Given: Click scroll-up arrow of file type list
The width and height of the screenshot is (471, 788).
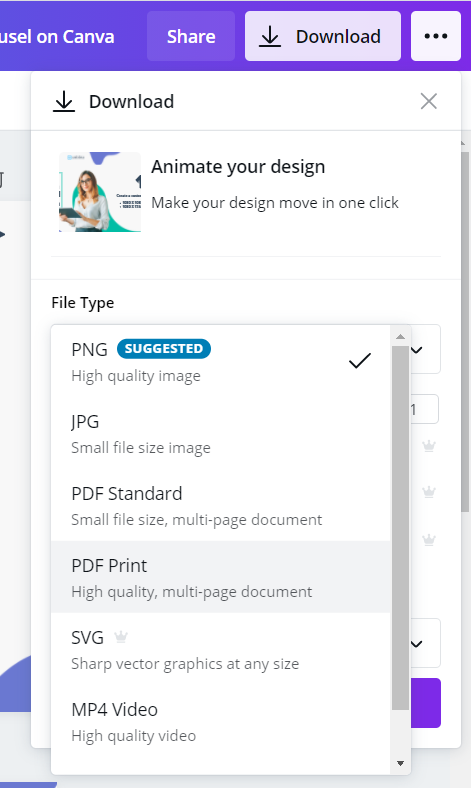Looking at the screenshot, I should 401,336.
